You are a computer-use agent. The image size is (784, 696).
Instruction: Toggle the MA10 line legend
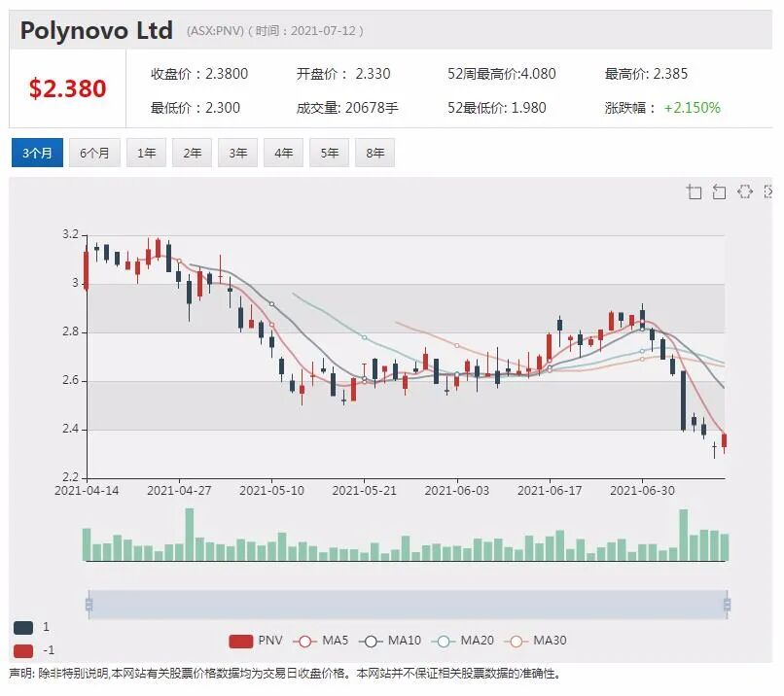(390, 641)
